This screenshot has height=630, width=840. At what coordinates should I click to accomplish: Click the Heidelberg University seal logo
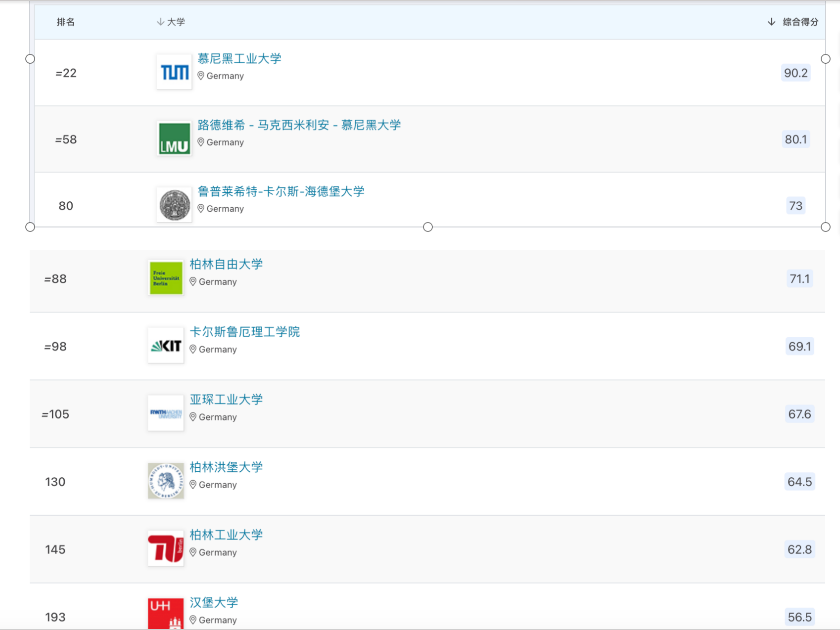(x=174, y=205)
